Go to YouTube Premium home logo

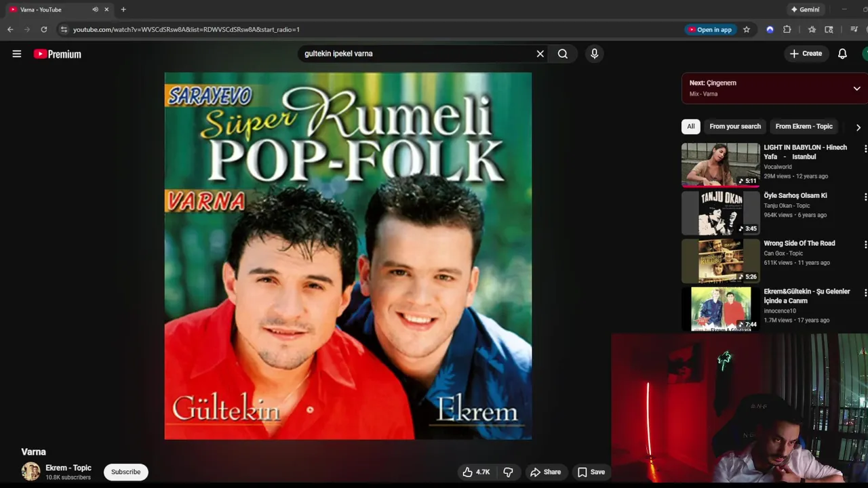click(x=58, y=54)
